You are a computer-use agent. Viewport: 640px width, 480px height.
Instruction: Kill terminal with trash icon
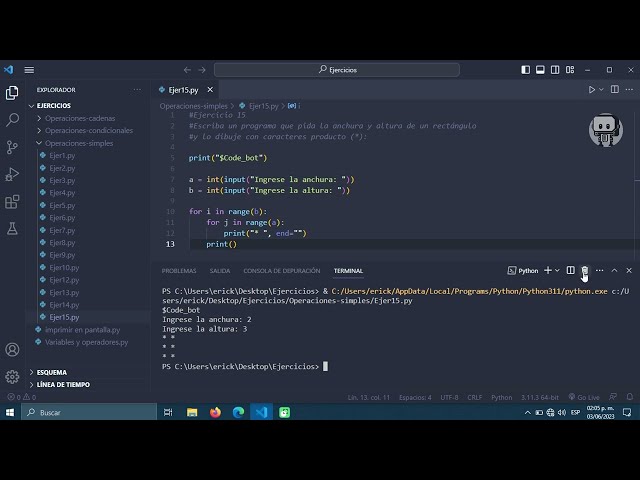[x=585, y=270]
